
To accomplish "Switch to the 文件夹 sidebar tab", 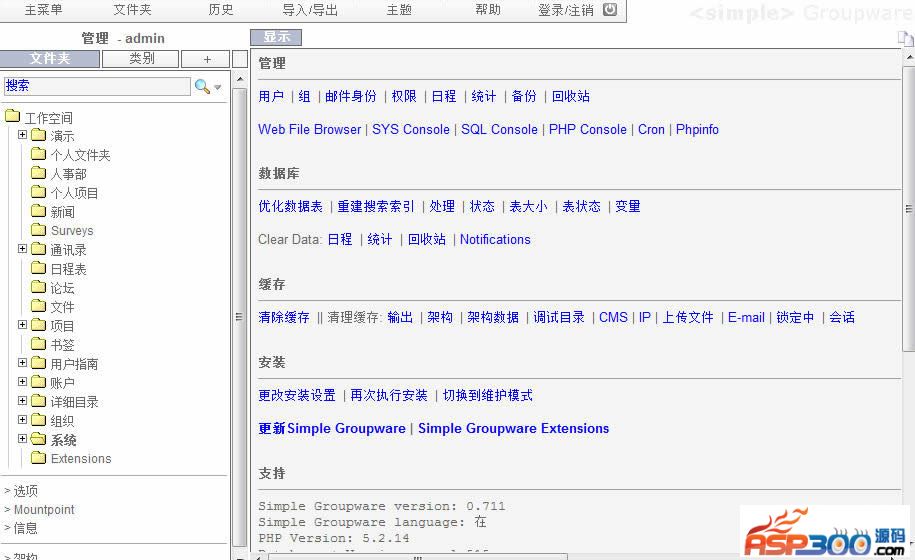I will tap(50, 58).
